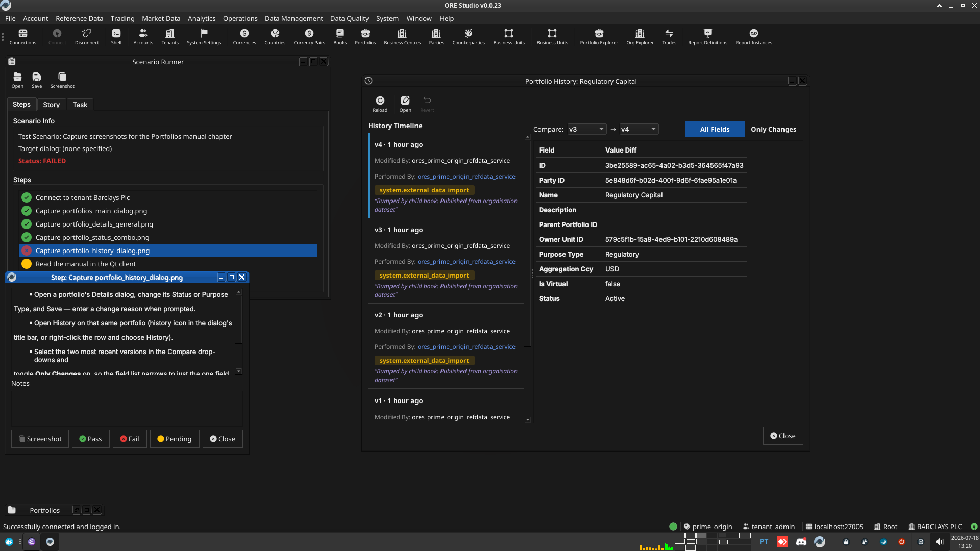The image size is (980, 551).
Task: Click the History Timeline scrollbar
Action: [x=527, y=244]
